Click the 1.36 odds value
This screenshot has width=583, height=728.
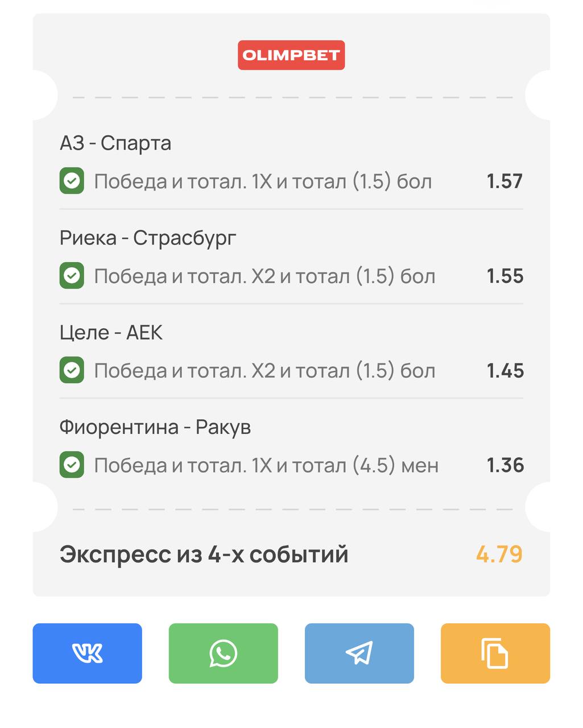point(505,465)
